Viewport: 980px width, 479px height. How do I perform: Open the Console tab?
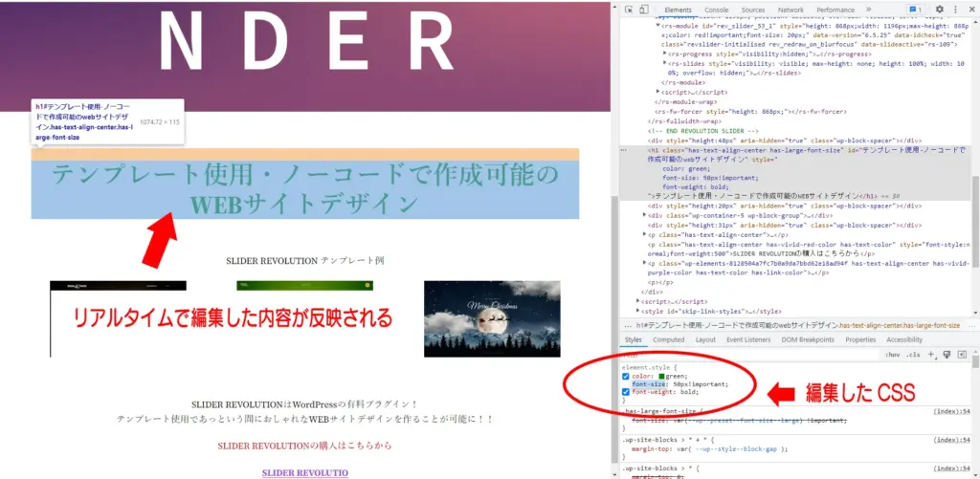(x=716, y=10)
